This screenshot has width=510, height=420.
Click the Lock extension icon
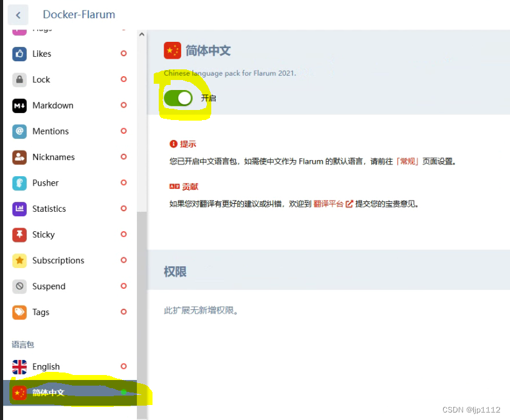(x=19, y=79)
